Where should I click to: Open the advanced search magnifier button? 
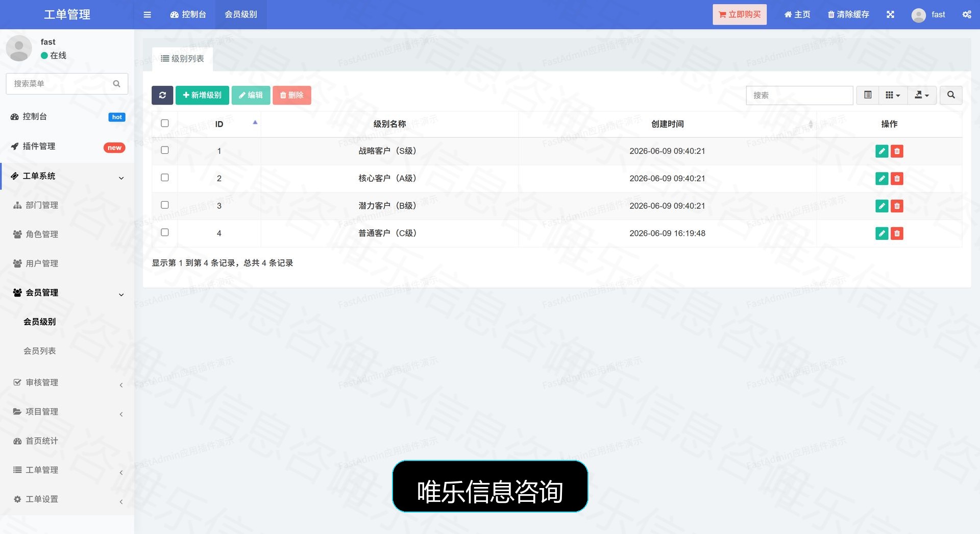[951, 95]
